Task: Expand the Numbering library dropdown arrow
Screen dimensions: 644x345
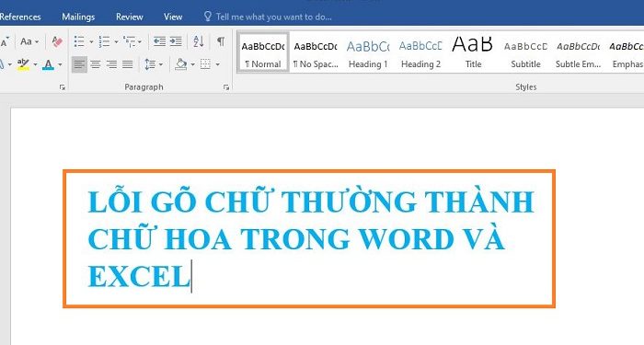Action: 116,42
